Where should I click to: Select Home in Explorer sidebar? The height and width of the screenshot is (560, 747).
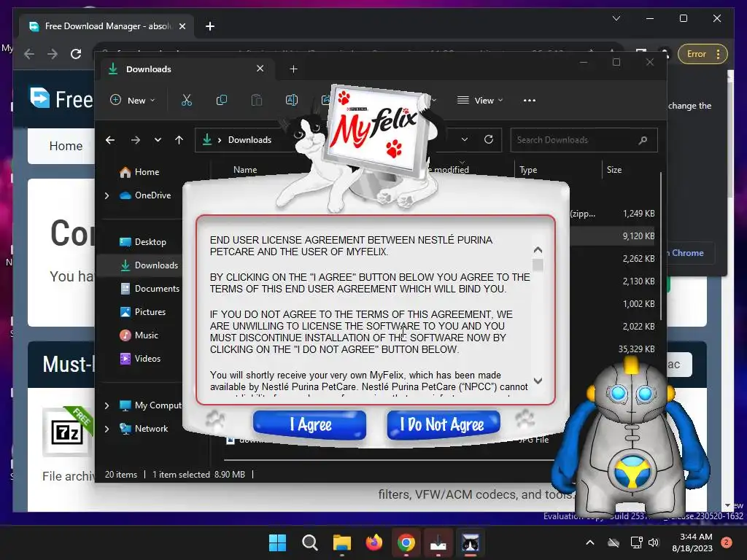(139, 172)
